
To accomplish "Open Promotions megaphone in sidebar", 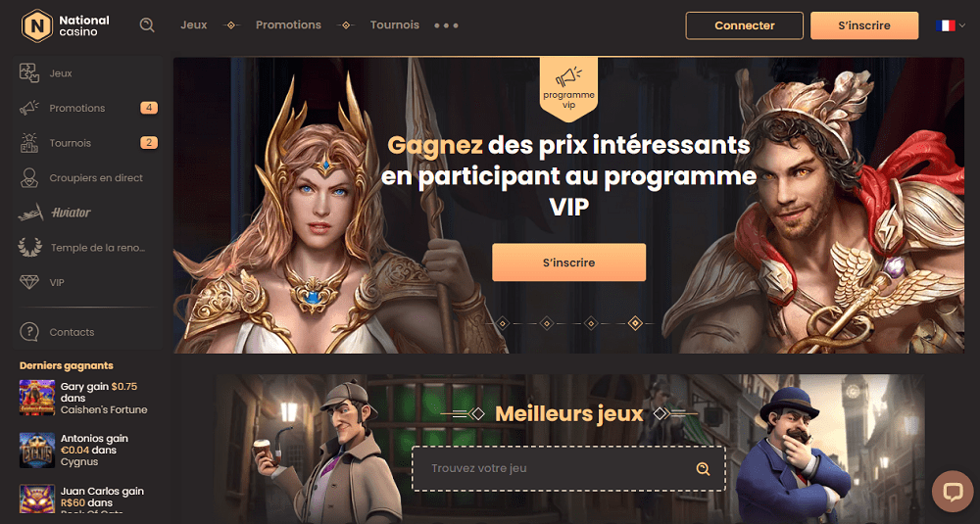I will pos(29,108).
